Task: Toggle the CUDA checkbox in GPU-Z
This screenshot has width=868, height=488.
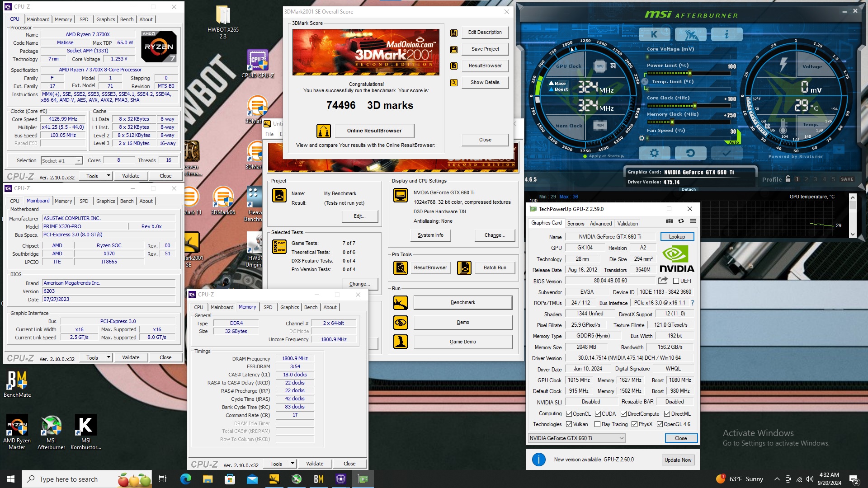Action: click(598, 414)
